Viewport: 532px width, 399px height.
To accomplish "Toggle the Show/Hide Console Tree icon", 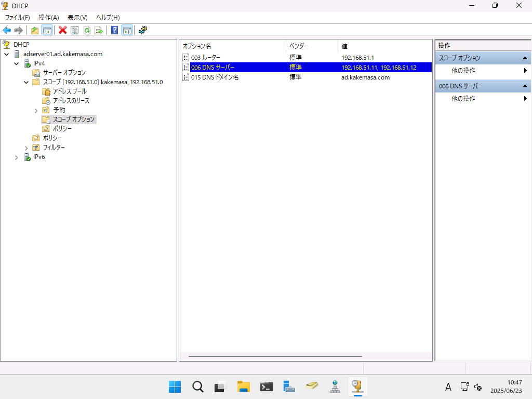I will click(x=47, y=31).
